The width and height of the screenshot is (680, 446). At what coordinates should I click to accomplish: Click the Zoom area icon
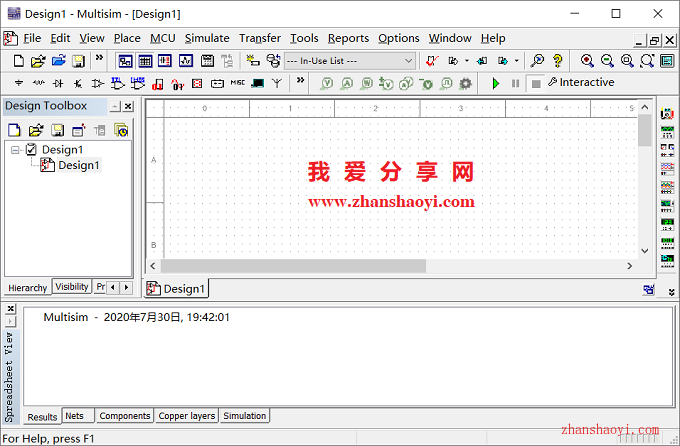coord(627,61)
